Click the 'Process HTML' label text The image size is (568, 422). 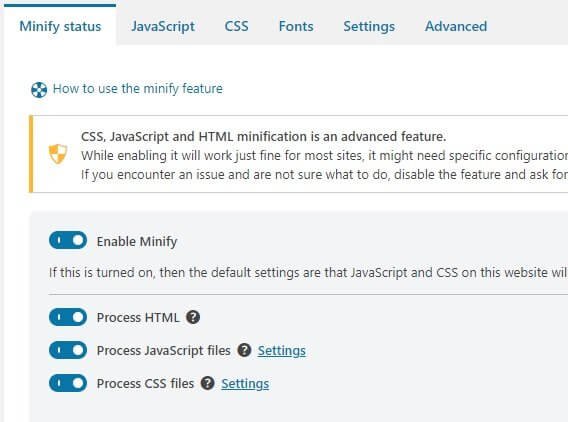click(138, 318)
